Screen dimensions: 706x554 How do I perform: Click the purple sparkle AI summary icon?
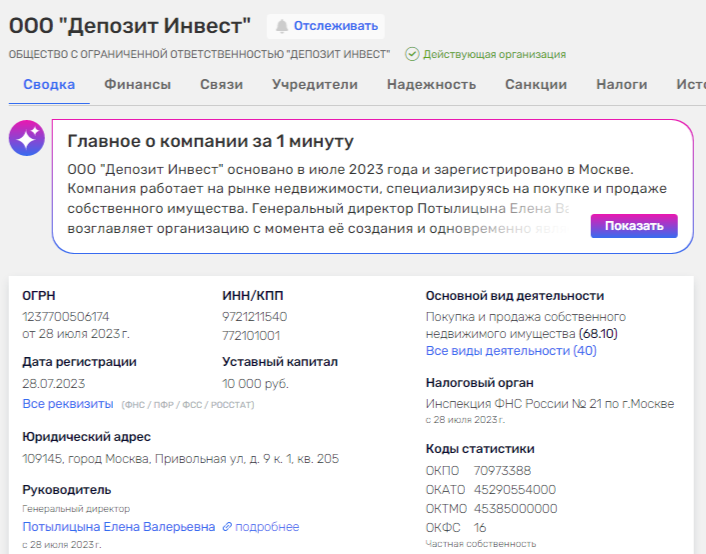27,138
